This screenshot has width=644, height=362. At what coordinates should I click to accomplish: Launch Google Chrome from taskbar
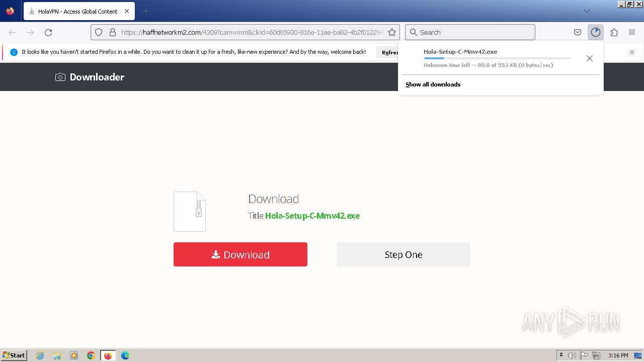(91, 355)
